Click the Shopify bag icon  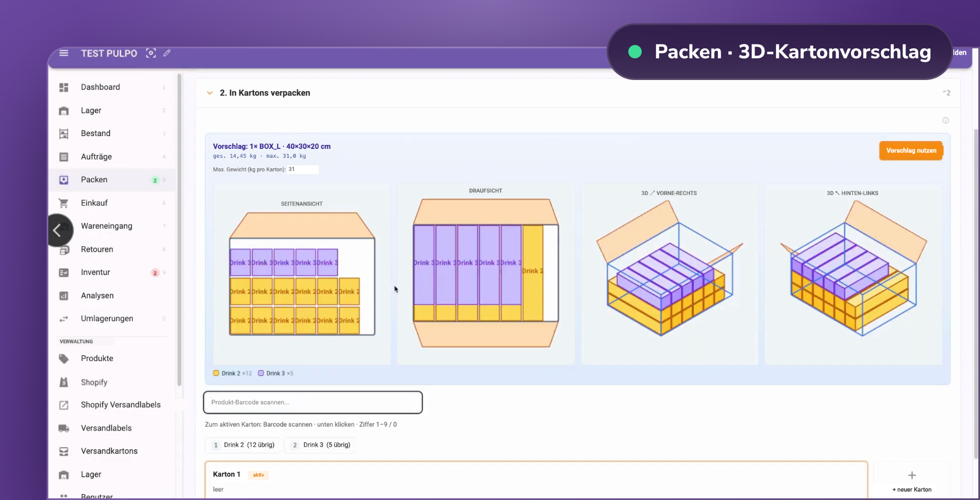pyautogui.click(x=64, y=382)
